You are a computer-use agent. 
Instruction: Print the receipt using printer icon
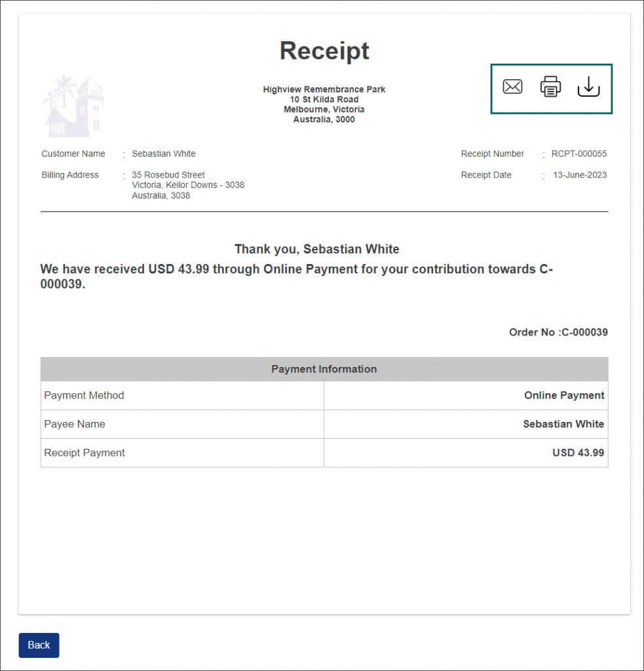coord(550,86)
